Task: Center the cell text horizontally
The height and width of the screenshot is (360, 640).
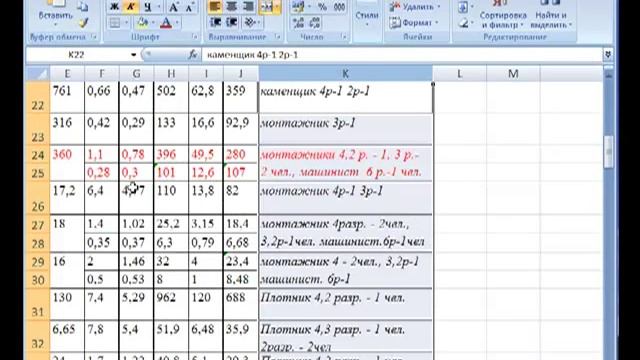Action: coord(231,7)
